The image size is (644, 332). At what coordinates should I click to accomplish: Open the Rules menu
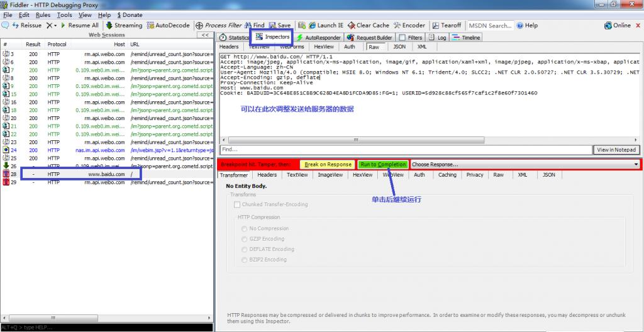(x=43, y=15)
